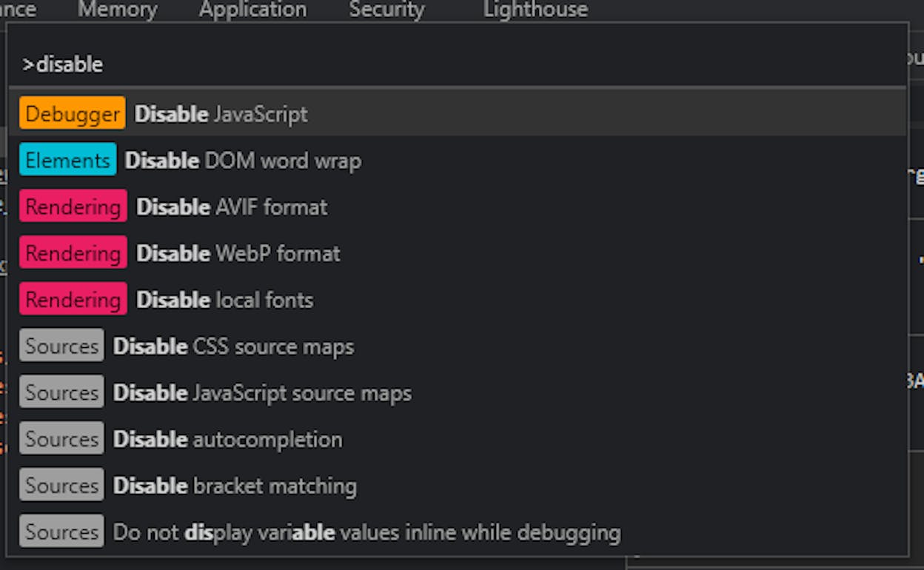The image size is (924, 570).
Task: Select Disable JavaScript command
Action: pos(458,114)
